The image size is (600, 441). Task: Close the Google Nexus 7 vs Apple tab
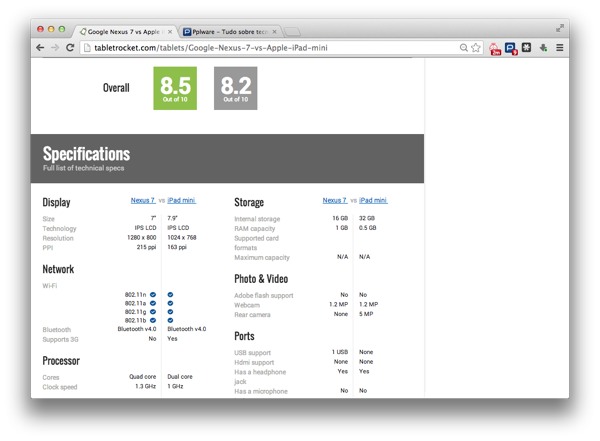(x=170, y=32)
